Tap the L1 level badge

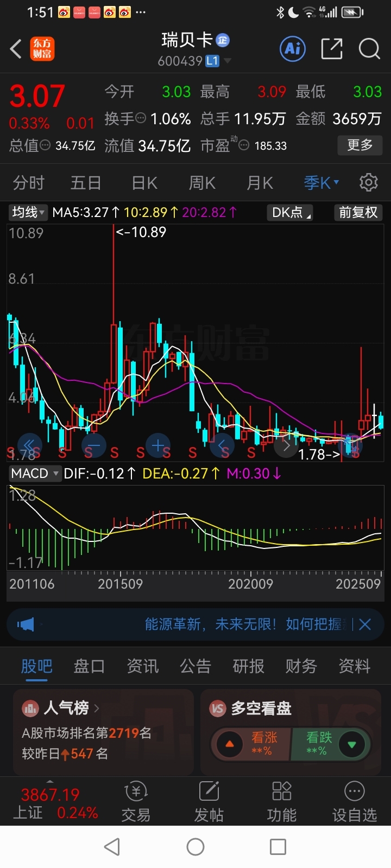coord(212,61)
